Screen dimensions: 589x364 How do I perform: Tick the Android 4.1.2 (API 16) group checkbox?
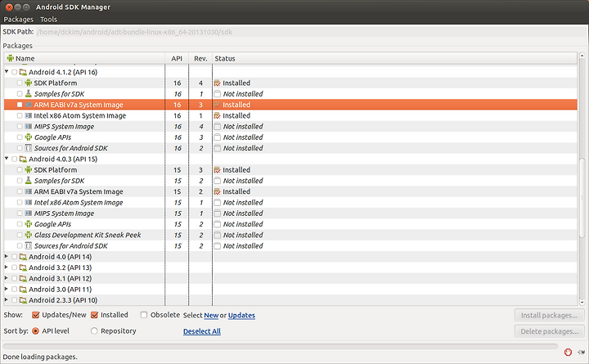[x=14, y=72]
